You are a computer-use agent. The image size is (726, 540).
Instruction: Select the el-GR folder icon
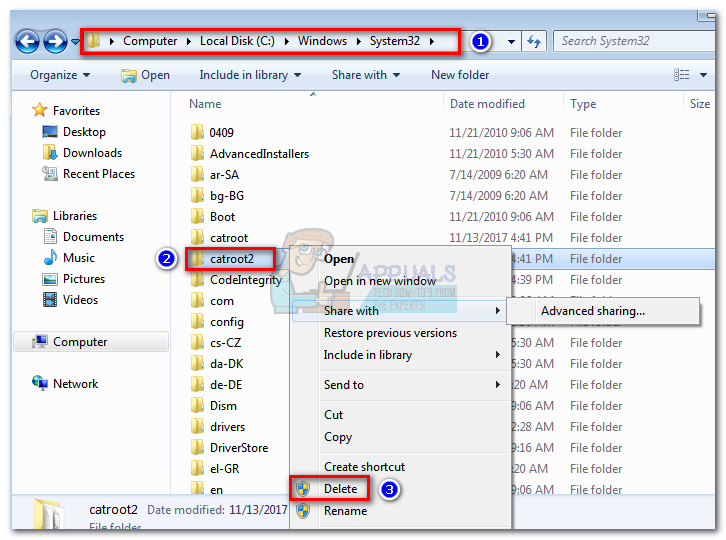pos(197,468)
